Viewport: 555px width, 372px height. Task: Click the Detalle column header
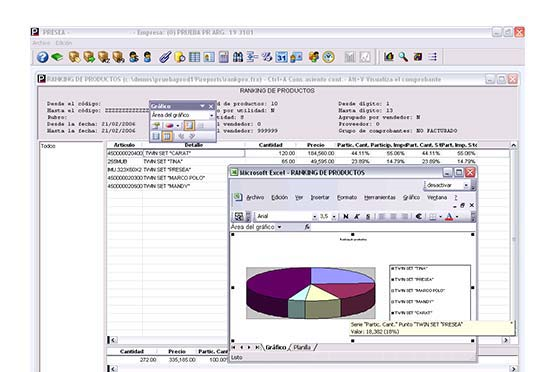click(194, 145)
